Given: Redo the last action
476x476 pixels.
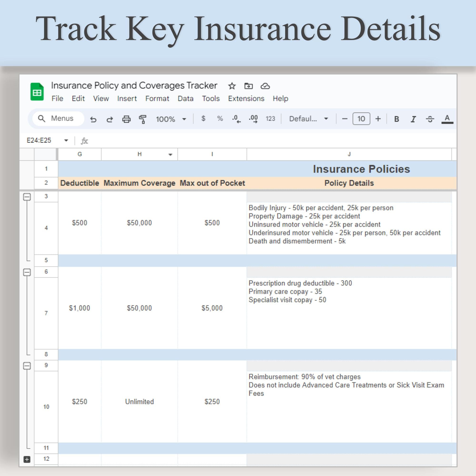Looking at the screenshot, I should [x=110, y=119].
